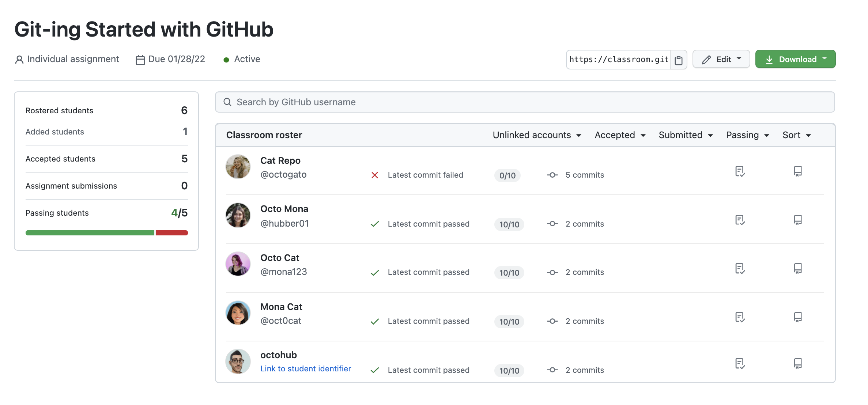Focus the Search by GitHub username field

[x=525, y=102]
